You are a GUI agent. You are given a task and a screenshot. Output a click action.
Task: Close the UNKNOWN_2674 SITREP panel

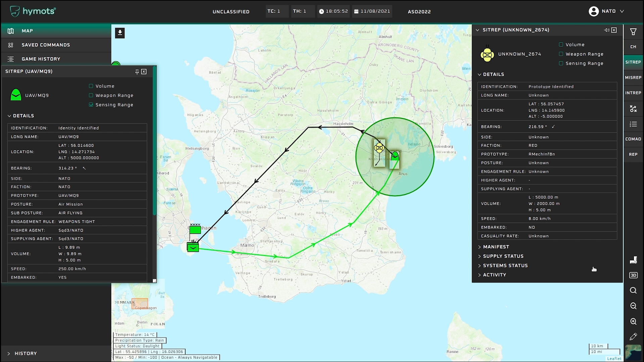[x=614, y=30]
